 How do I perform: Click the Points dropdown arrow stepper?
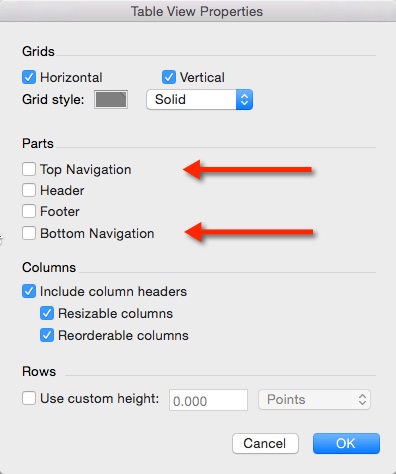(362, 399)
